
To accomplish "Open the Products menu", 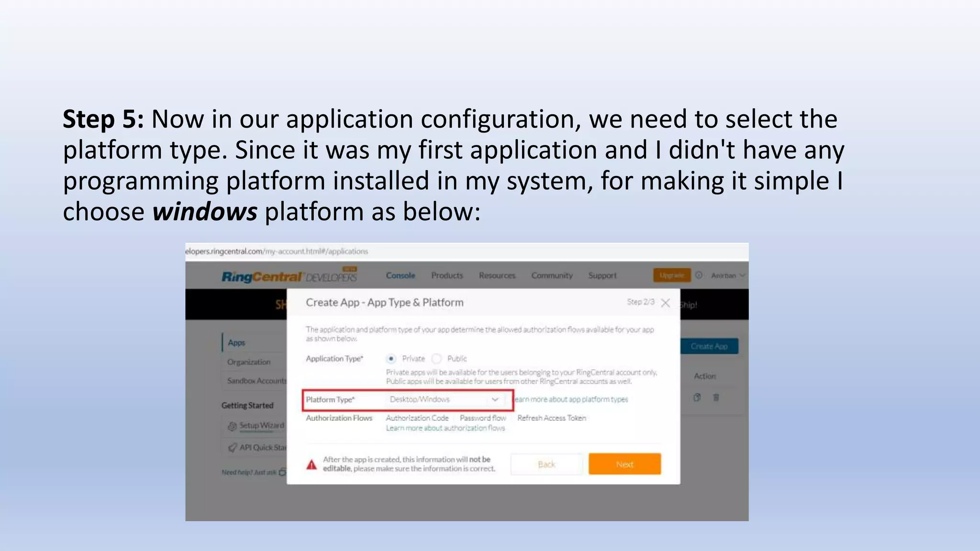I will (x=447, y=275).
